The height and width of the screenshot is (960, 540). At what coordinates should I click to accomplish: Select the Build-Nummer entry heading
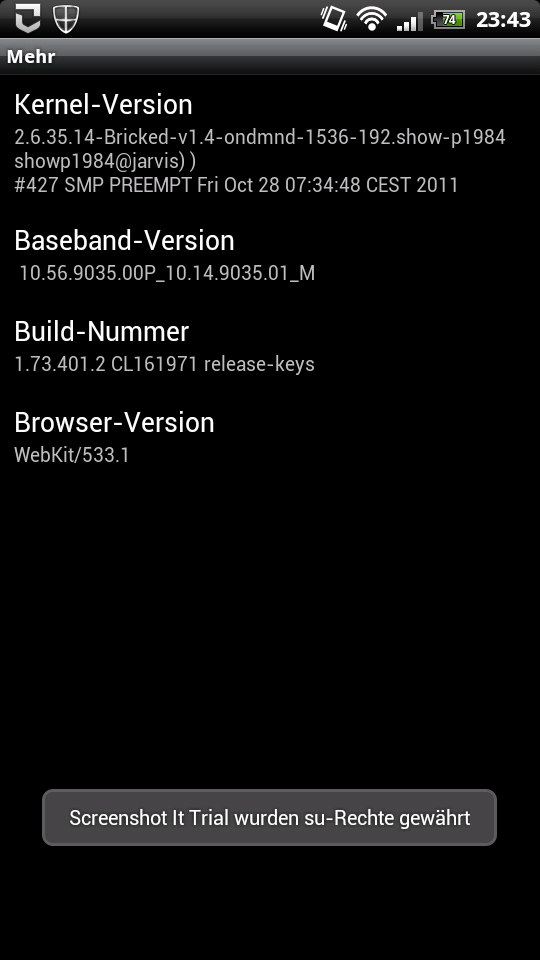click(x=102, y=331)
